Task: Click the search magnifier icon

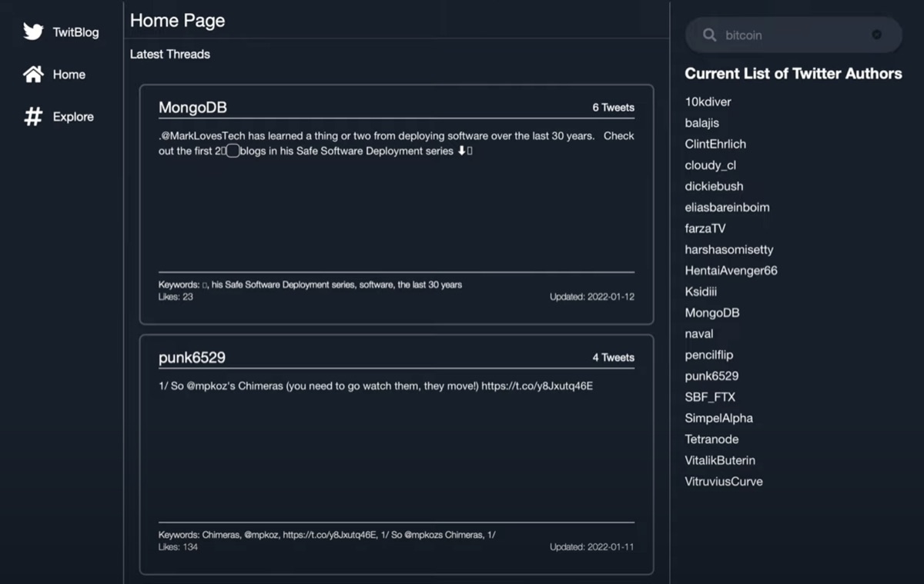Action: coord(709,35)
